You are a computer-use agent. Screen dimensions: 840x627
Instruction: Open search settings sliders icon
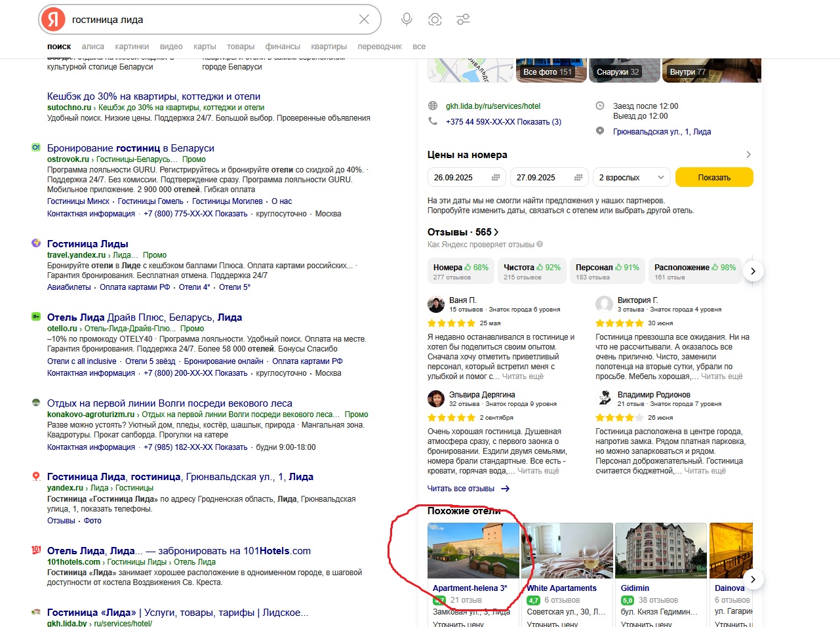coord(463,20)
